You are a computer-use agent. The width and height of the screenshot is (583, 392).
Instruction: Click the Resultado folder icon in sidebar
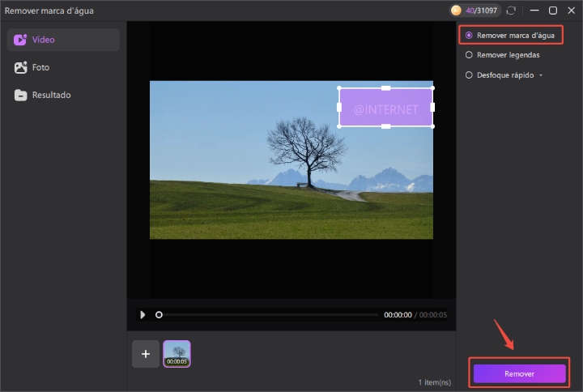pos(20,95)
